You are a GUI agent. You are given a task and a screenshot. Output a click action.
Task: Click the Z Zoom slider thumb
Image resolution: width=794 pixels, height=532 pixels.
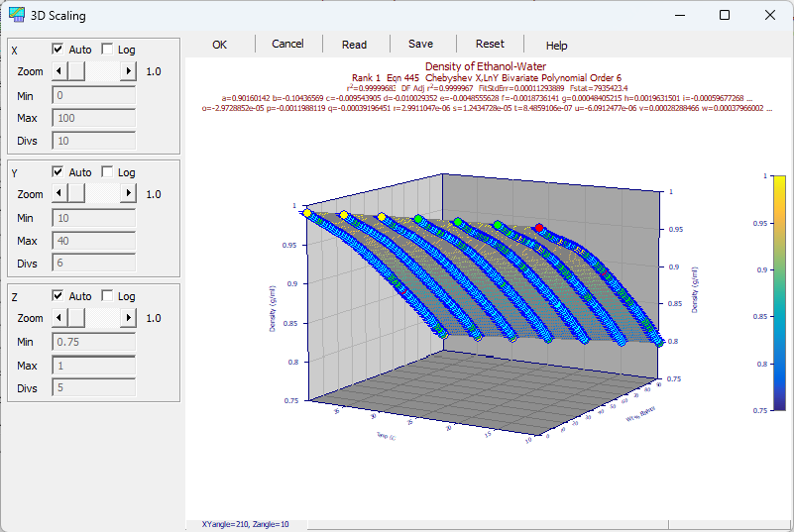(x=76, y=318)
